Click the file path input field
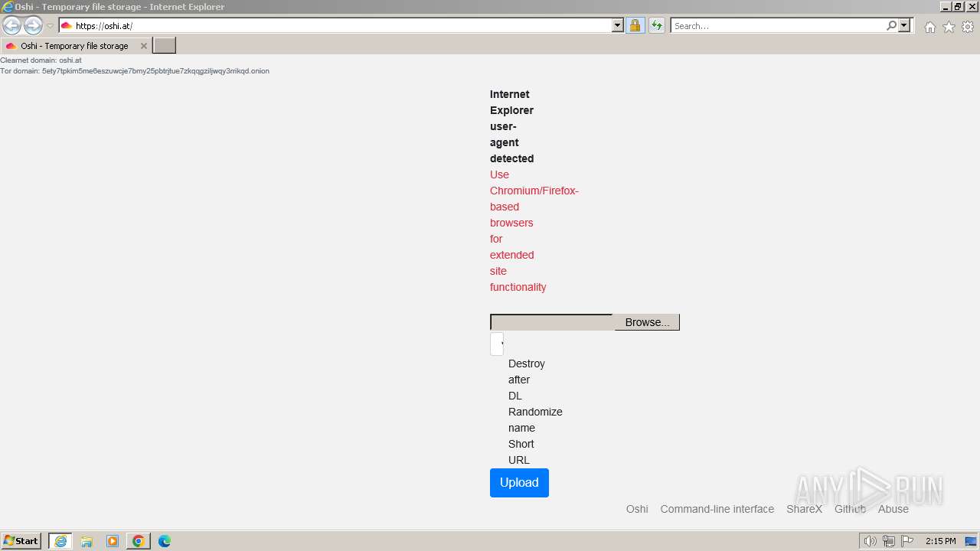 point(552,322)
